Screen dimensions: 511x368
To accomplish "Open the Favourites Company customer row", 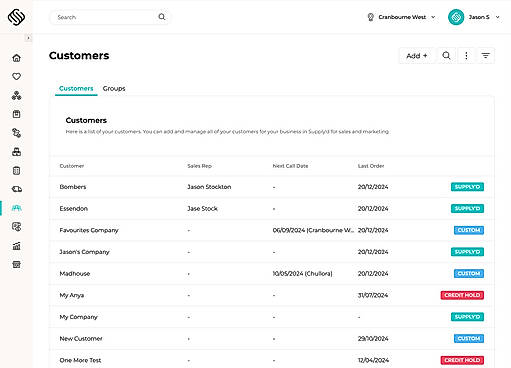I will click(x=271, y=230).
